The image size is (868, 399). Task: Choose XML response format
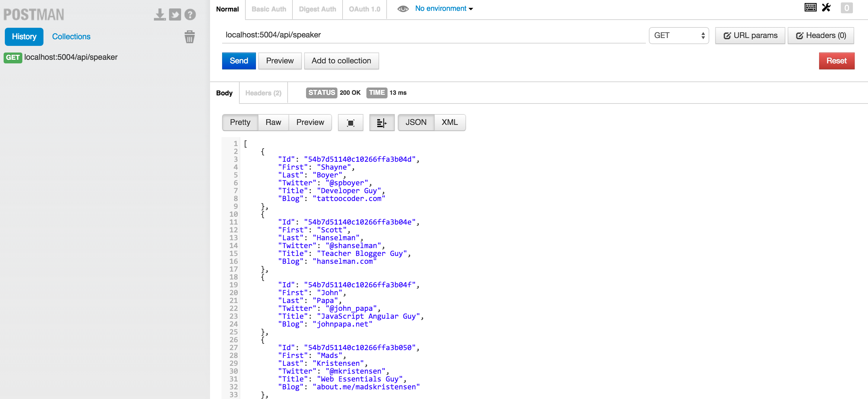pos(450,122)
